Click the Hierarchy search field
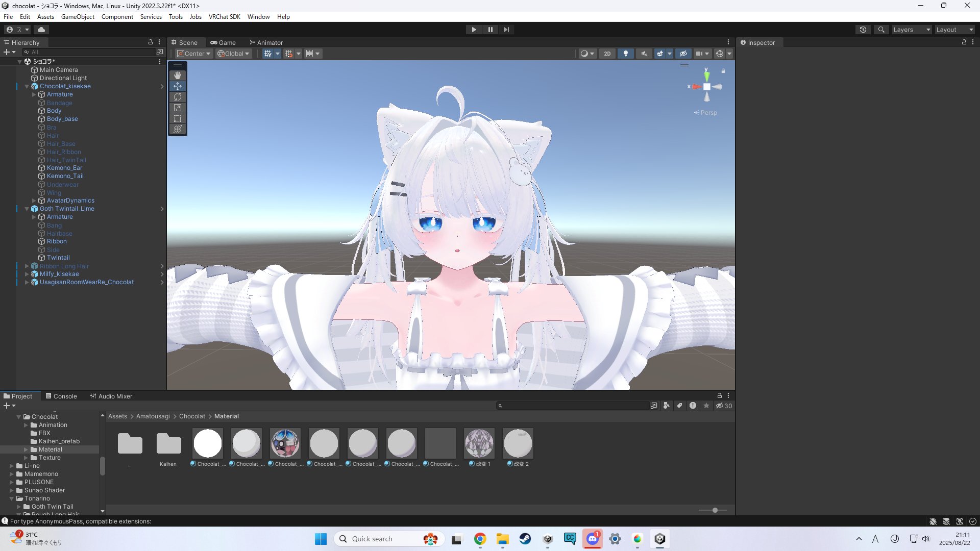 click(x=89, y=52)
